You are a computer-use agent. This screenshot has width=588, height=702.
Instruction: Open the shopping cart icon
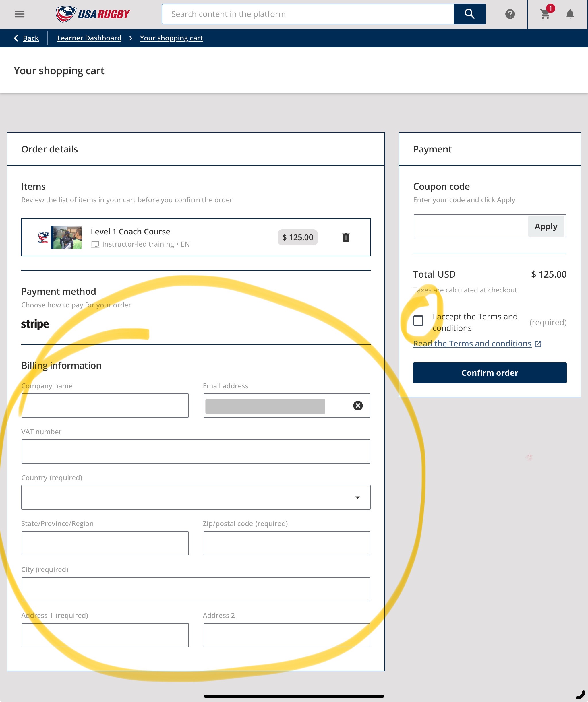click(x=545, y=14)
